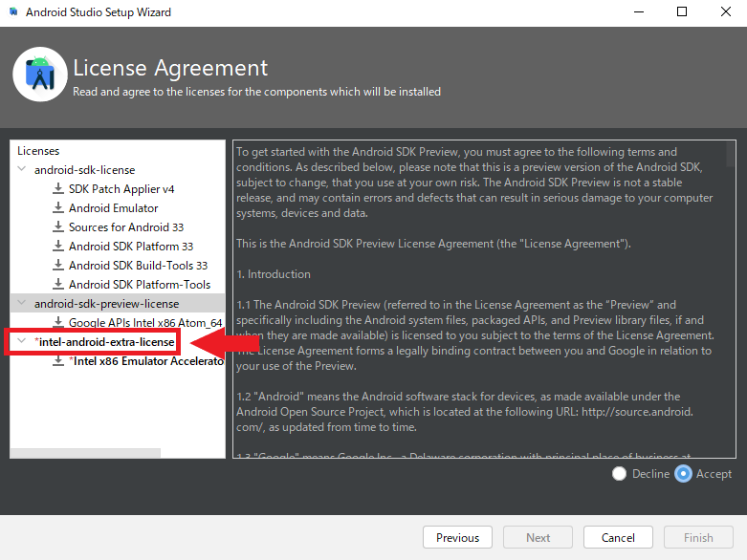This screenshot has width=747, height=560.
Task: Select the Accept radio button
Action: pos(683,473)
